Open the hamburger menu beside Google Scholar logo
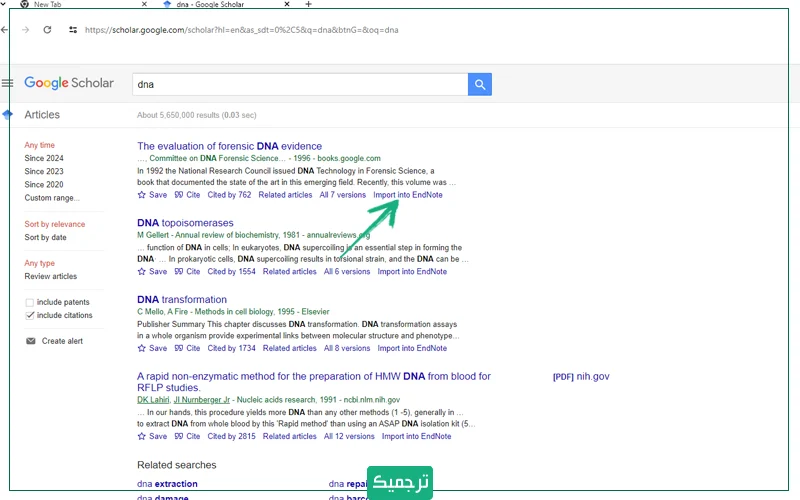 (x=8, y=83)
